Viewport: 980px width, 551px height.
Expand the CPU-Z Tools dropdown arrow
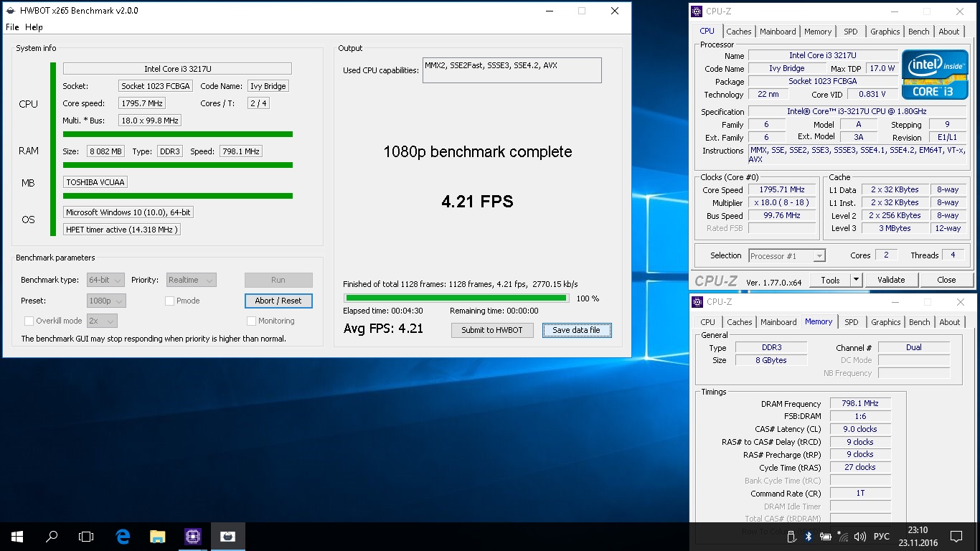click(x=856, y=280)
